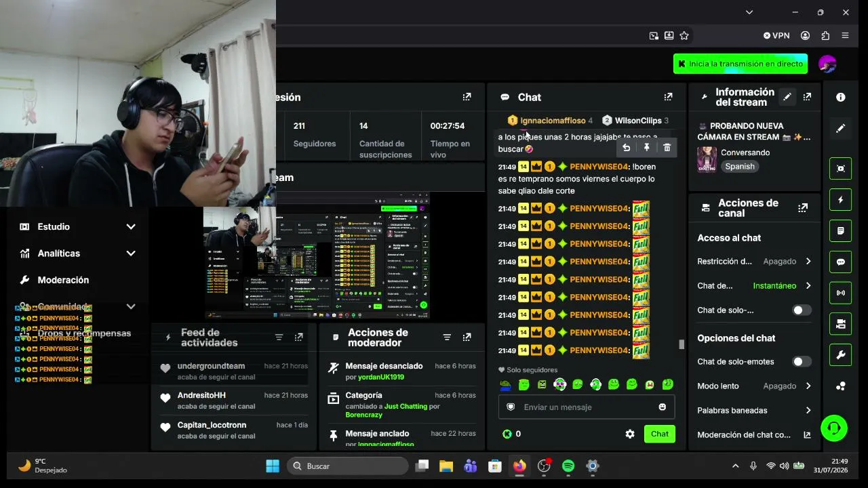Click the broadcast signal icon in the right sidebar
This screenshot has width=868, height=488.
(x=841, y=293)
